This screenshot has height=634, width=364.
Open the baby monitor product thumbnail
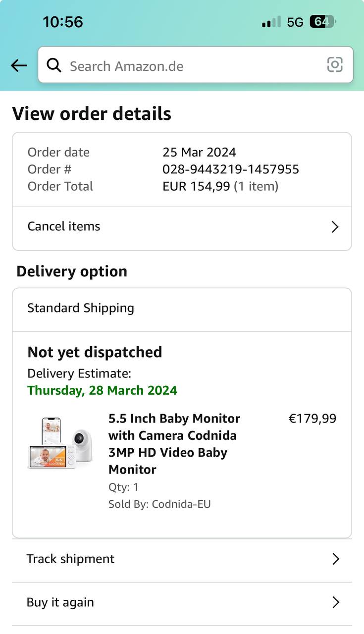(60, 443)
